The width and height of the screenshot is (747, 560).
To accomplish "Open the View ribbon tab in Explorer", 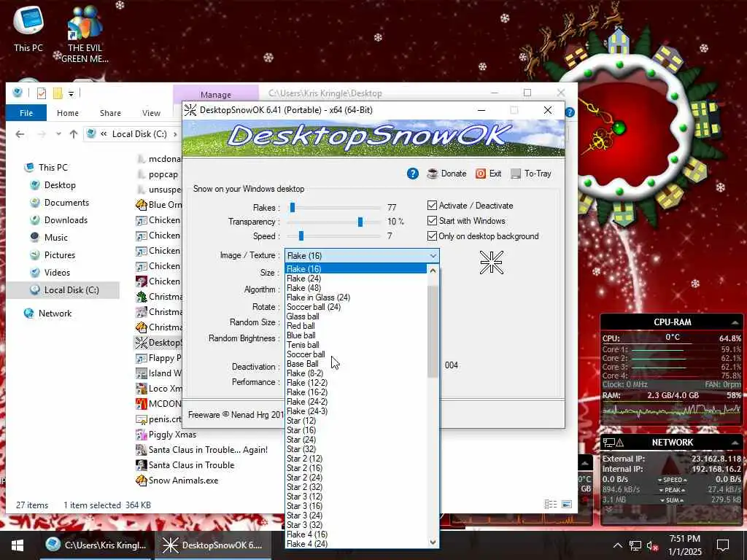I will [151, 113].
